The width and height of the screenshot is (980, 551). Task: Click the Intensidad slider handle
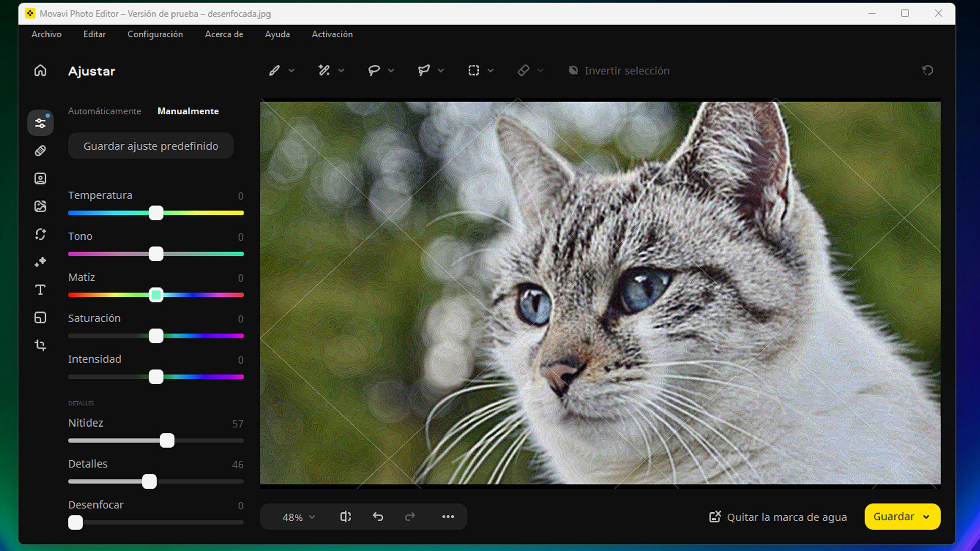coord(156,377)
